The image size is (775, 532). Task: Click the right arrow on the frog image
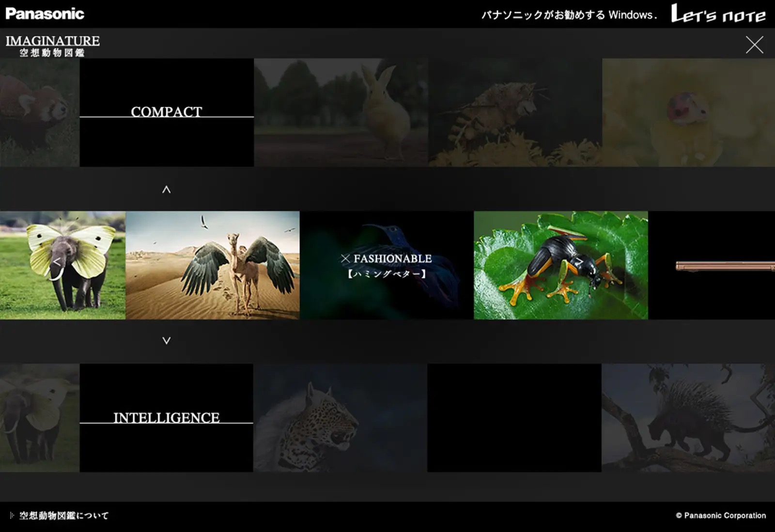coord(579,262)
